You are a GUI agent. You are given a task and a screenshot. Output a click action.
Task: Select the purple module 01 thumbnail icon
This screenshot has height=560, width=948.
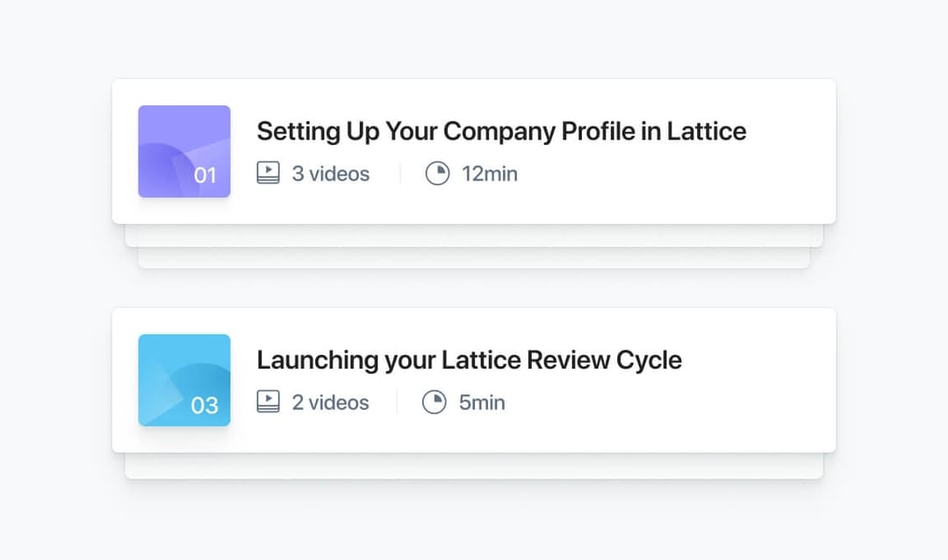click(183, 150)
